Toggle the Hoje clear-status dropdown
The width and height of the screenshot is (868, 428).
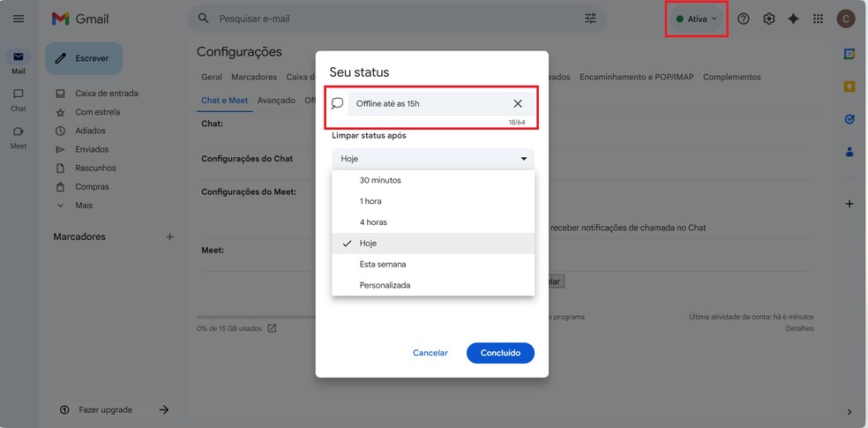(433, 159)
